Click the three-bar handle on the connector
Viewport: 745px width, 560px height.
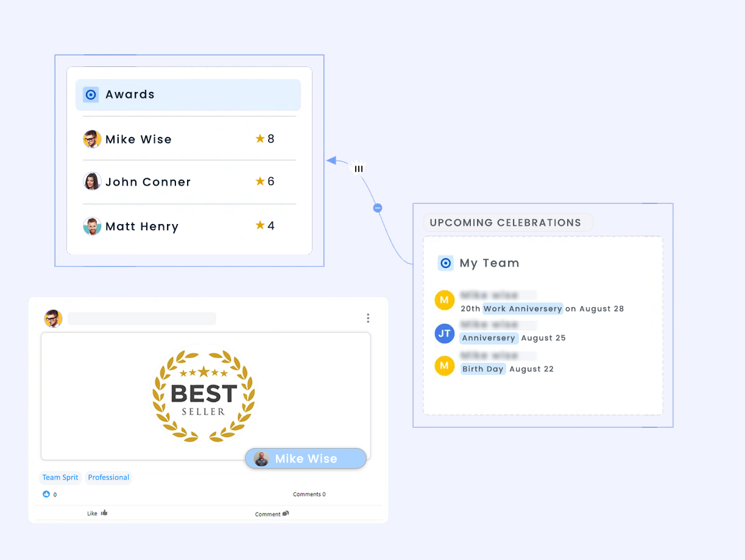point(359,169)
